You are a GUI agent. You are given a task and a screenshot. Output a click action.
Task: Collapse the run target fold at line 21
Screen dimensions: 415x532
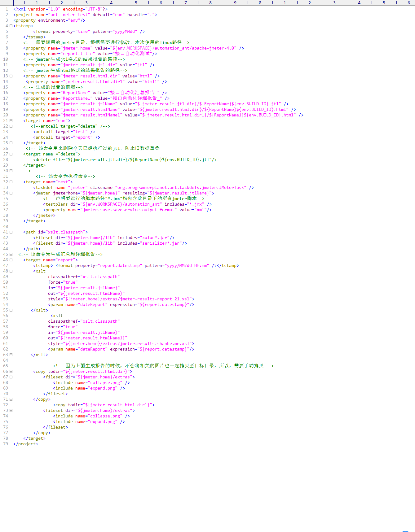point(11,121)
